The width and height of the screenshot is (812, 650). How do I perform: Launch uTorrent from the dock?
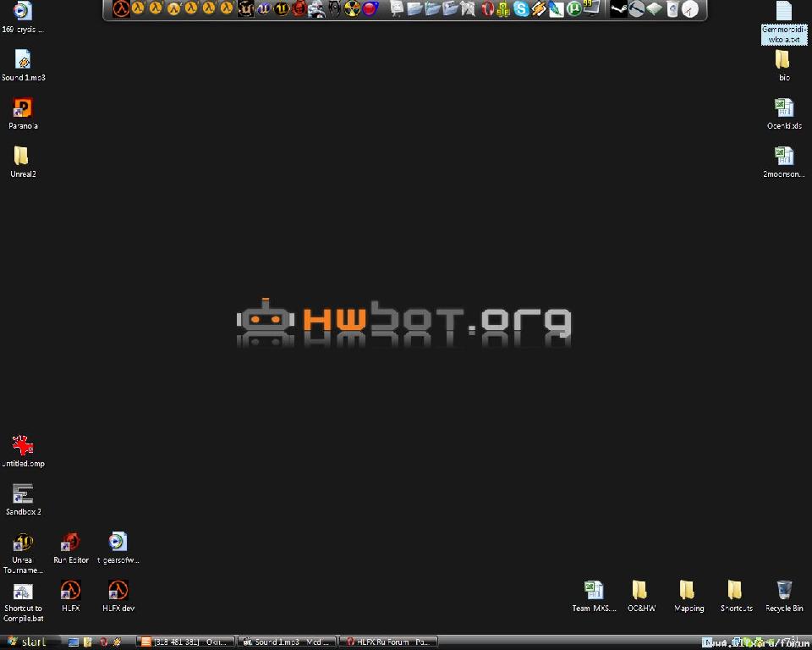[x=573, y=8]
